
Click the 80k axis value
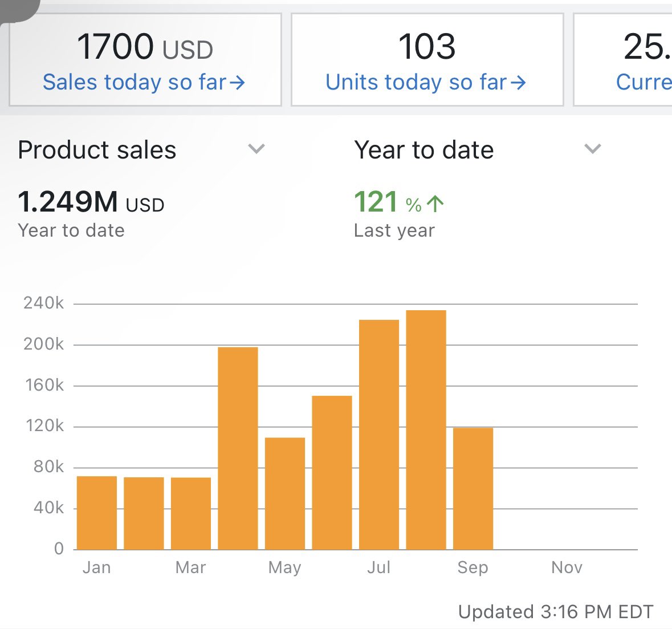click(x=49, y=466)
